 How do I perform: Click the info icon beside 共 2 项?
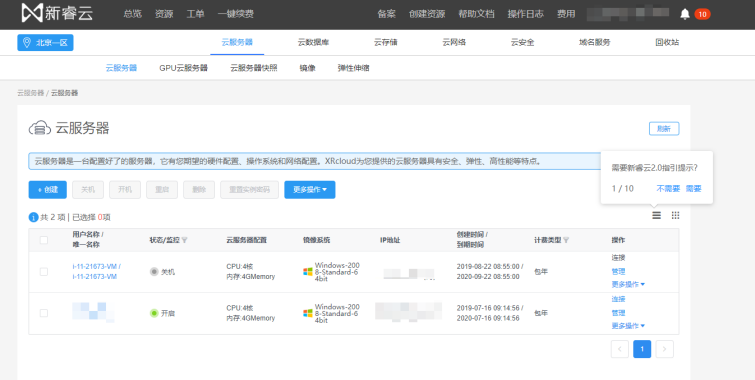click(33, 217)
